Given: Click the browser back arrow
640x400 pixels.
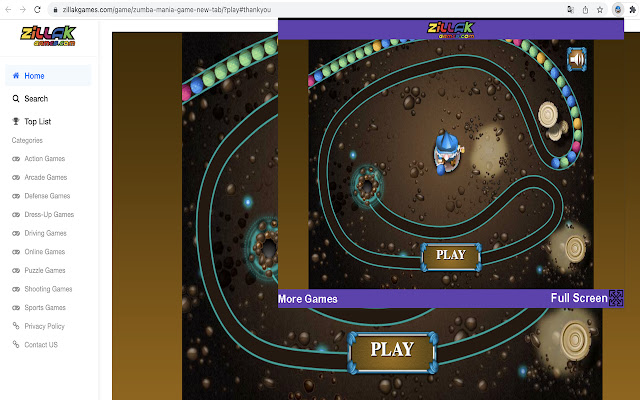Looking at the screenshot, I should pos(8,9).
